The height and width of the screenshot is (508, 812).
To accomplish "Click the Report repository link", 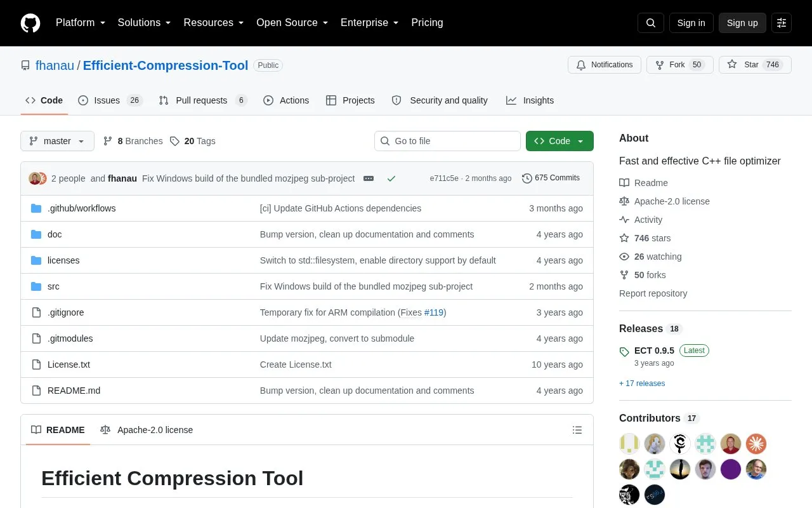I will (x=653, y=293).
